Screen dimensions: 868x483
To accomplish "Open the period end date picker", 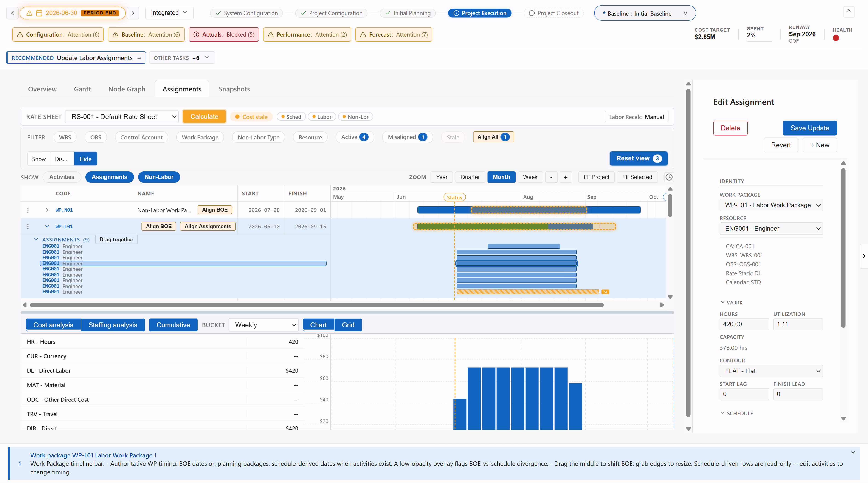I will point(73,13).
